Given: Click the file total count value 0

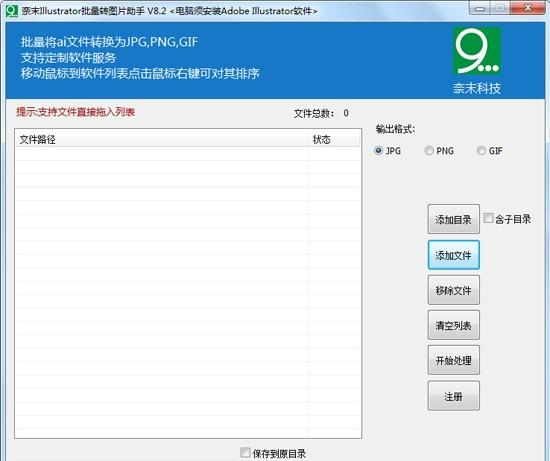Looking at the screenshot, I should (x=346, y=113).
